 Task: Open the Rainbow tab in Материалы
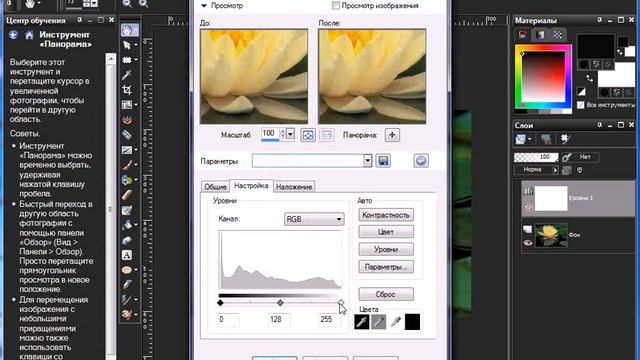coord(540,35)
